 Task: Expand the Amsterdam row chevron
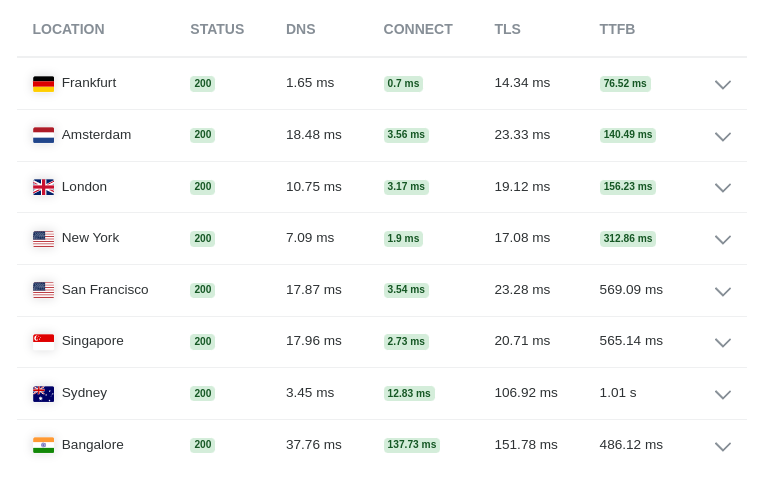(x=723, y=137)
